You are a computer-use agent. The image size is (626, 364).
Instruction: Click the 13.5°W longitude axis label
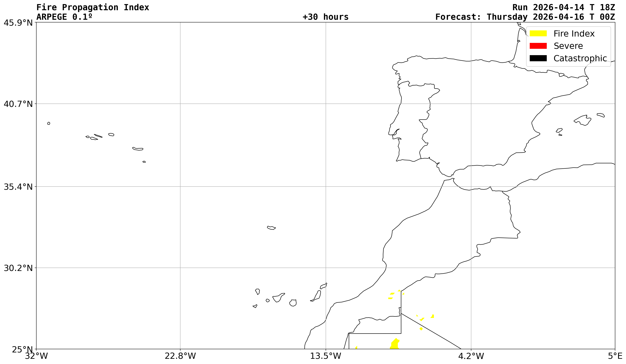click(x=325, y=356)
